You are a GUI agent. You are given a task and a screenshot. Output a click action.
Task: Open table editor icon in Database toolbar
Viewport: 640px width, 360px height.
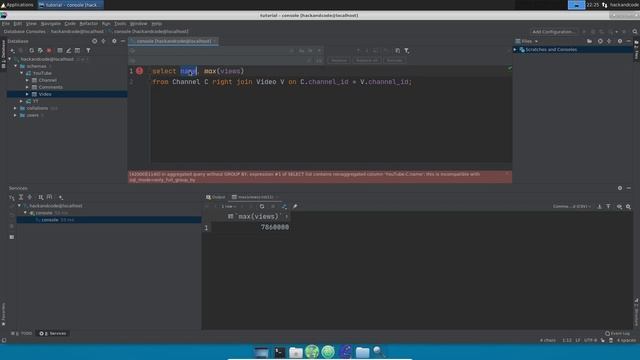click(x=60, y=51)
